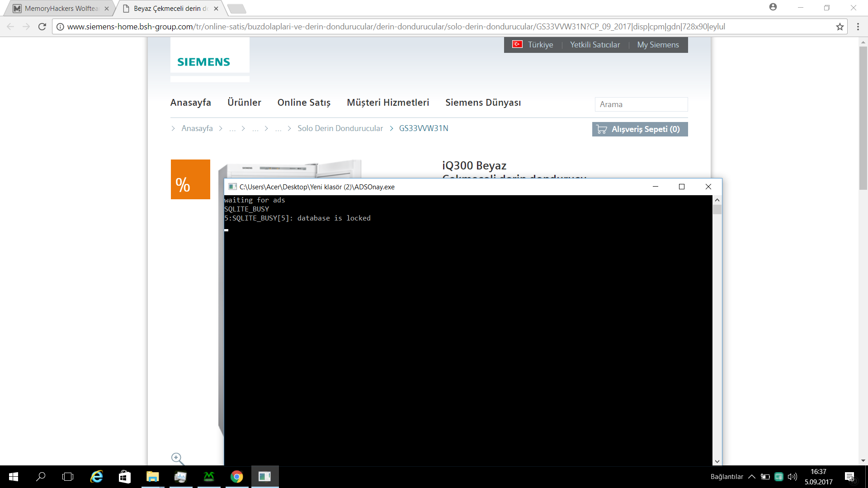The height and width of the screenshot is (488, 868).
Task: Open a new Chrome tab
Action: (236, 9)
